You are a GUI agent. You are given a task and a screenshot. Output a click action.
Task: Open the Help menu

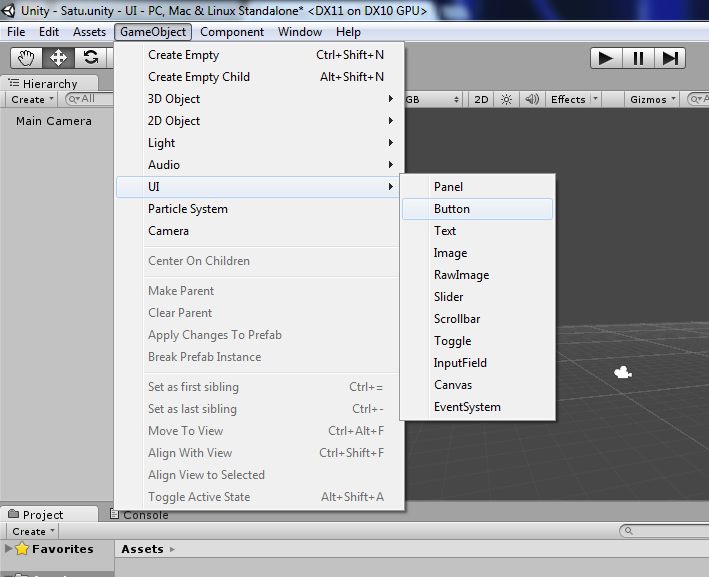tap(348, 32)
